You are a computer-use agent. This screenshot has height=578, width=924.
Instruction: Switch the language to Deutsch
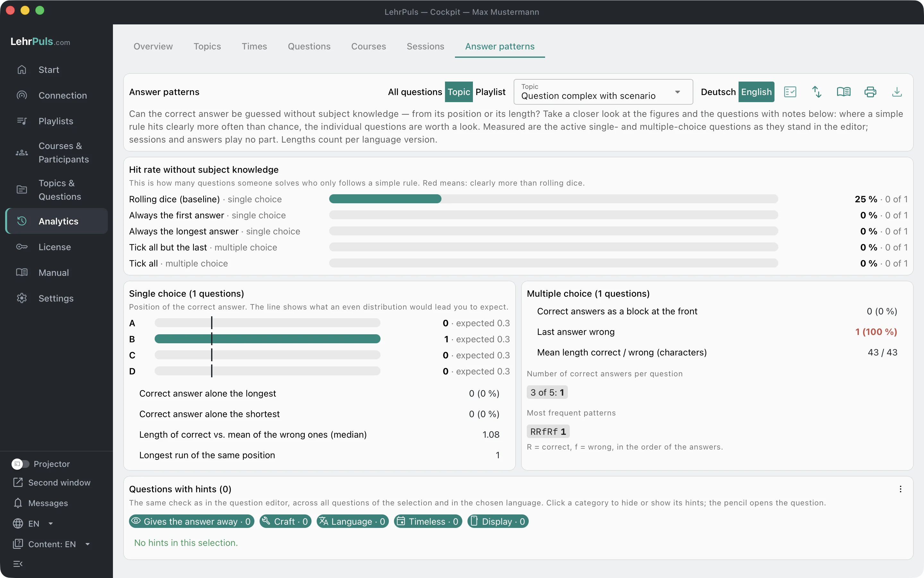point(718,92)
